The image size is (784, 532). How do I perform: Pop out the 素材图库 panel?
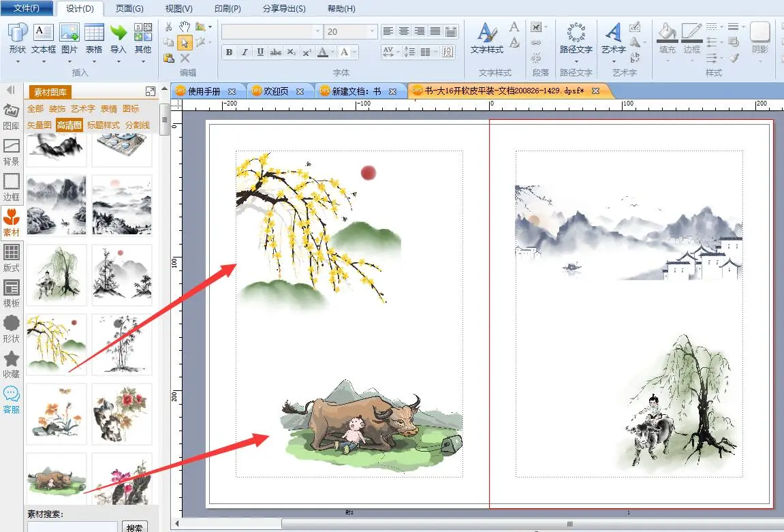(x=151, y=91)
